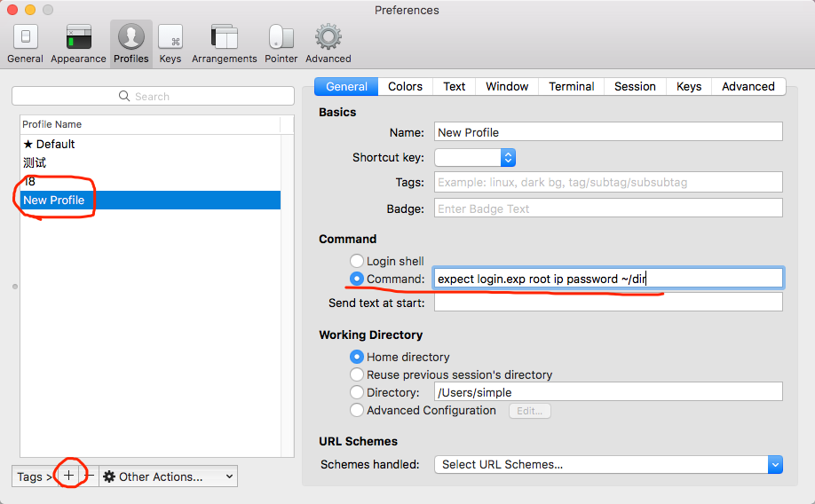Click the Profile Name column header
Viewport: 815px width, 504px height.
tap(150, 124)
